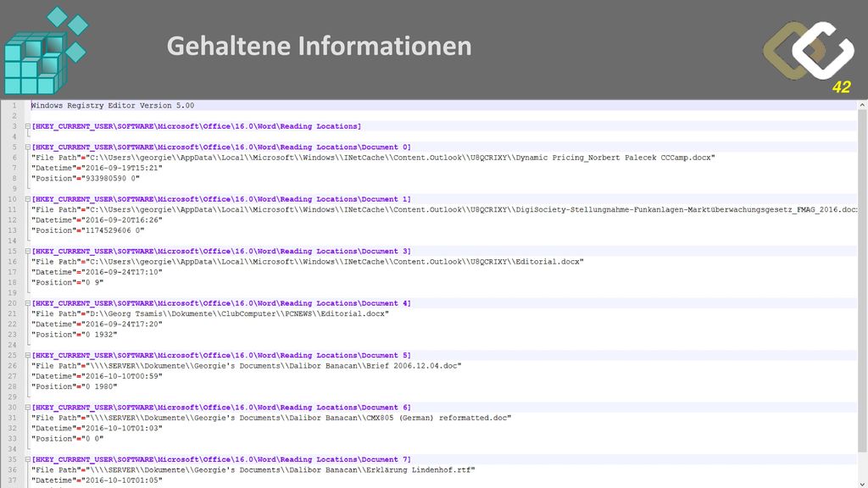Click line number 14 in the margin
The image size is (868, 488).
[12, 241]
